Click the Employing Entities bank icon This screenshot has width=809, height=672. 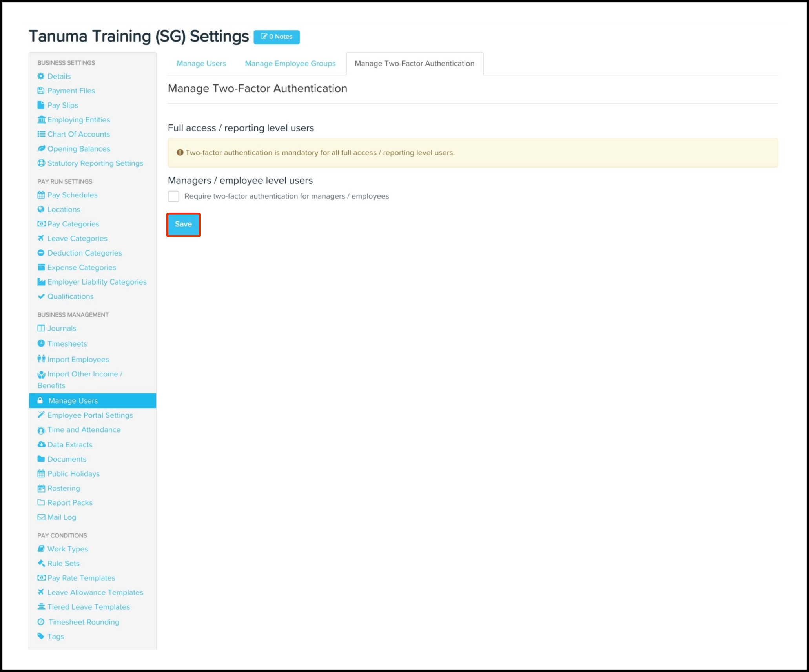coord(41,120)
